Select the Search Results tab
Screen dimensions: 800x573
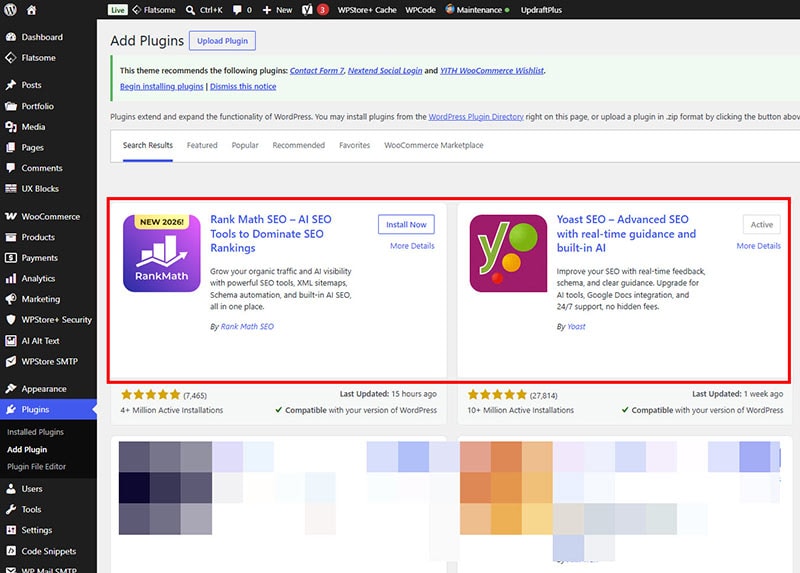click(x=148, y=145)
